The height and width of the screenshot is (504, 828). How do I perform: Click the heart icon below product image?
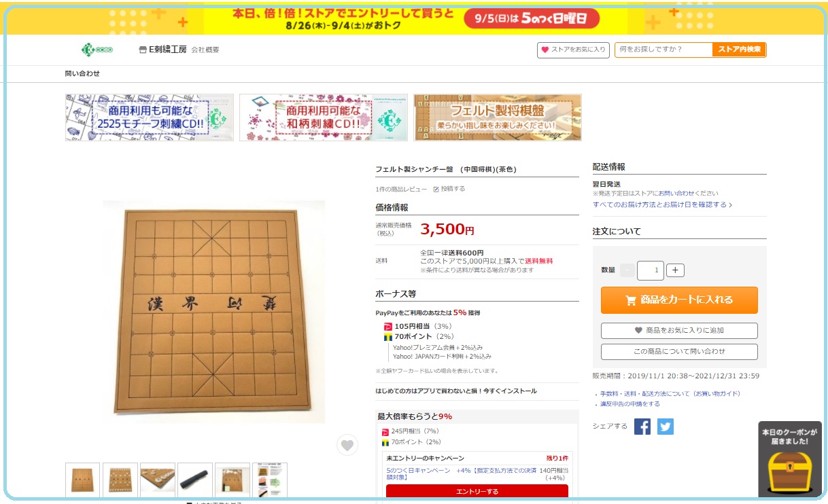347,445
